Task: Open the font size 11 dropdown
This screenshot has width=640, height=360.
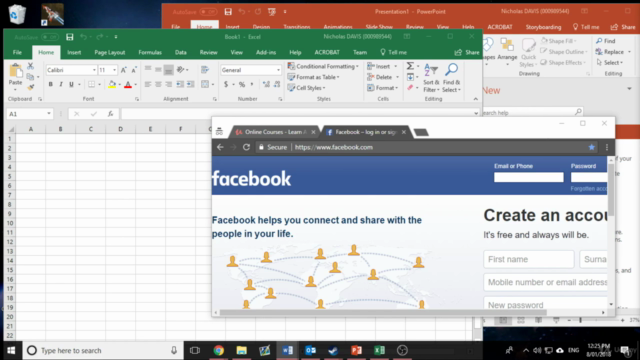Action: pos(114,70)
